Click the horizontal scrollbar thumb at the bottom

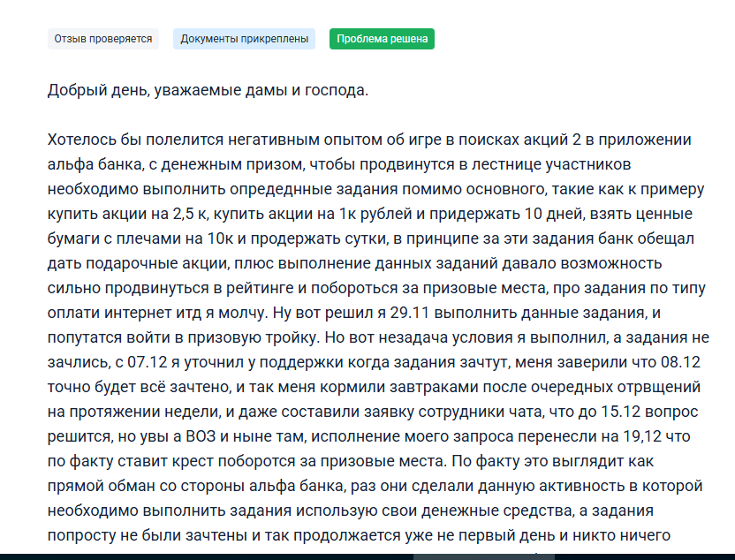(x=484, y=556)
